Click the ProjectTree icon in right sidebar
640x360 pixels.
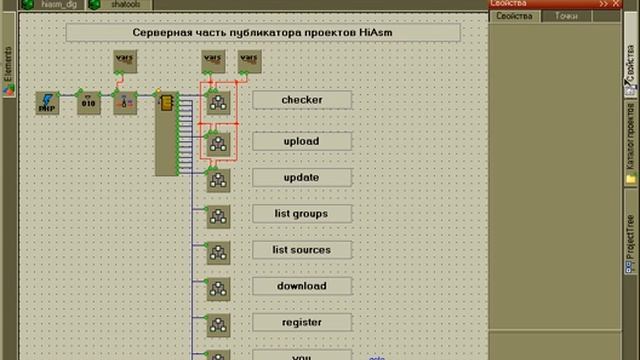pos(629,267)
